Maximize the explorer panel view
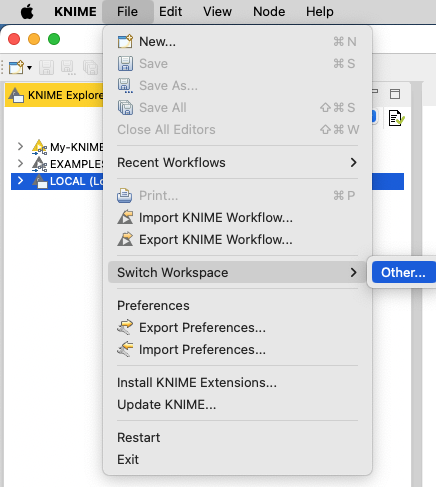Viewport: 436px width, 487px height. (x=395, y=94)
